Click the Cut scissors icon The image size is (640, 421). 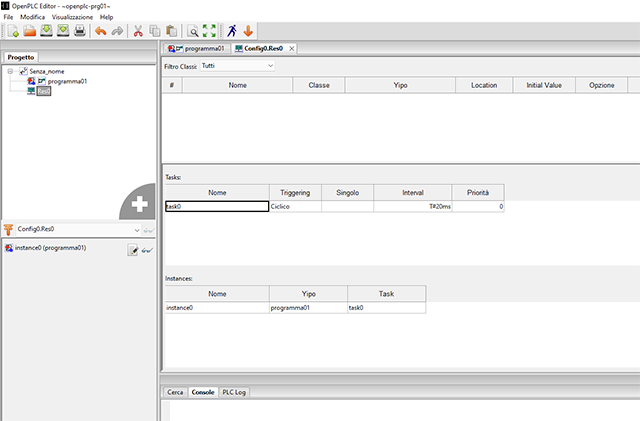[139, 32]
